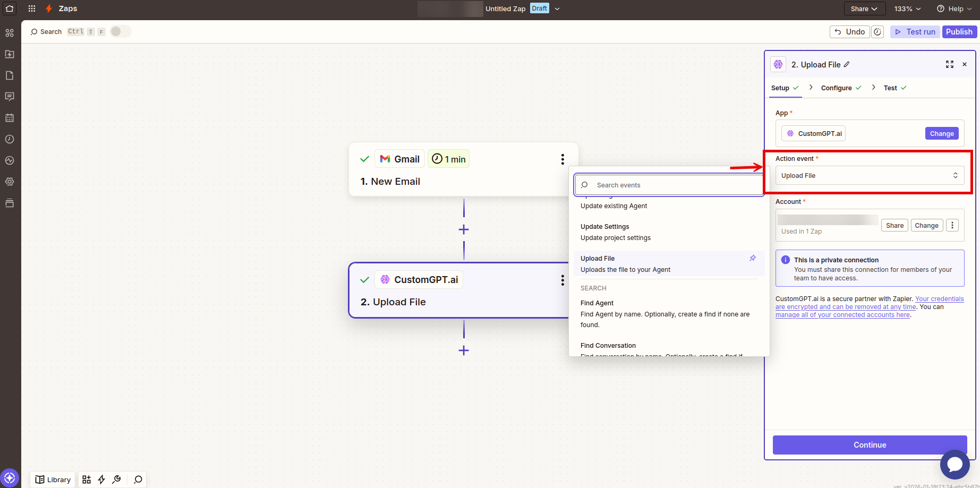Rename the step with the pencil icon
This screenshot has height=488, width=980.
pyautogui.click(x=847, y=64)
